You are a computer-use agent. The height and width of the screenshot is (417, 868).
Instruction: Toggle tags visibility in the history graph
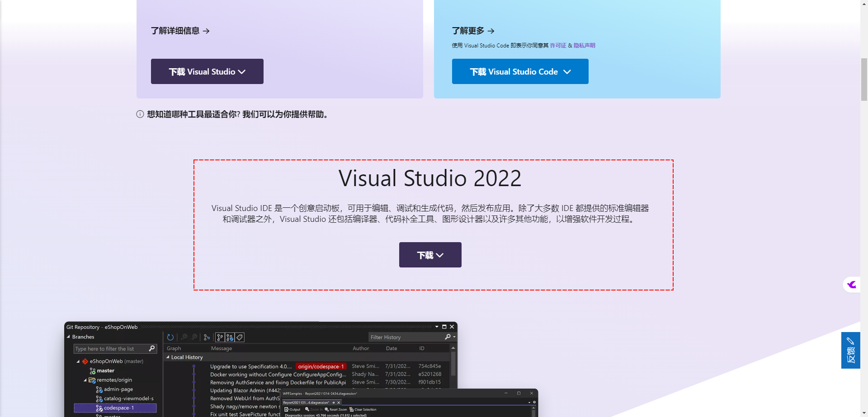coord(239,337)
